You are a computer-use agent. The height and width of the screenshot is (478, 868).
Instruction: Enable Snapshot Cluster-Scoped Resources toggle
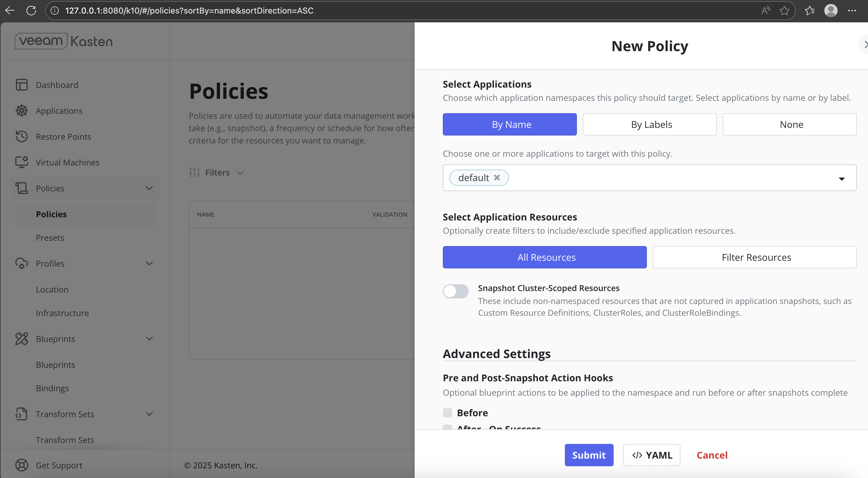pos(455,291)
